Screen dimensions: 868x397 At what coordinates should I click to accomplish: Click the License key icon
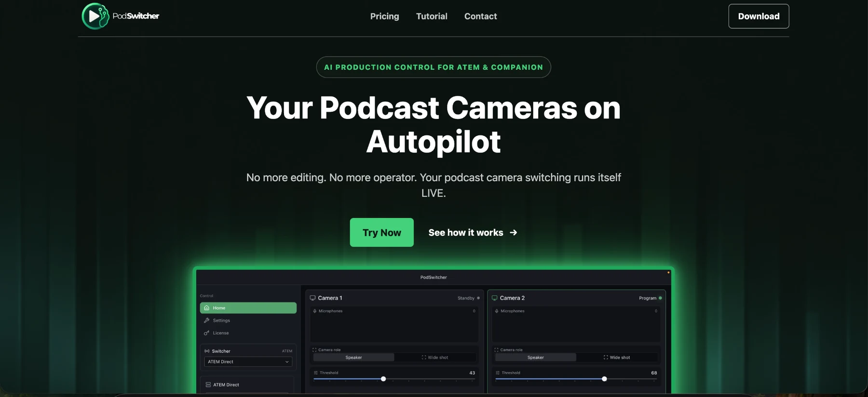[206, 333]
